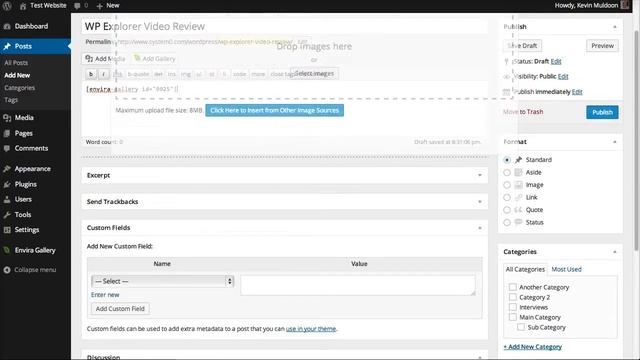640x360 pixels.
Task: Open Categories submenu item
Action: 20,88
